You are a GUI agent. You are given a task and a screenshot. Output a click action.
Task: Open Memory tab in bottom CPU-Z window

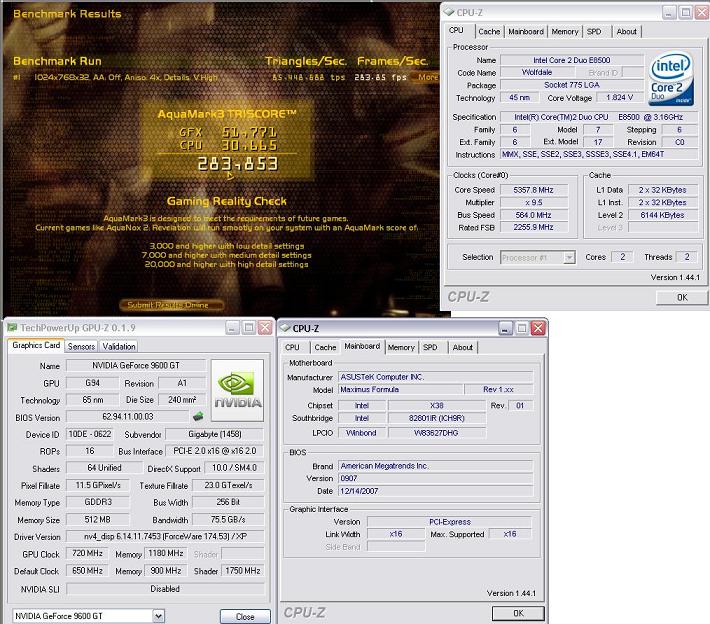point(401,347)
